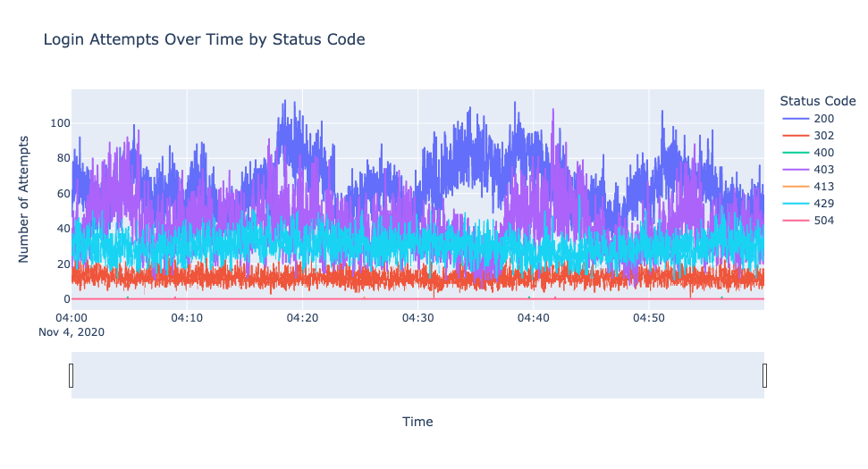Click the right range slider handle
This screenshot has height=469, width=868.
pyautogui.click(x=764, y=375)
